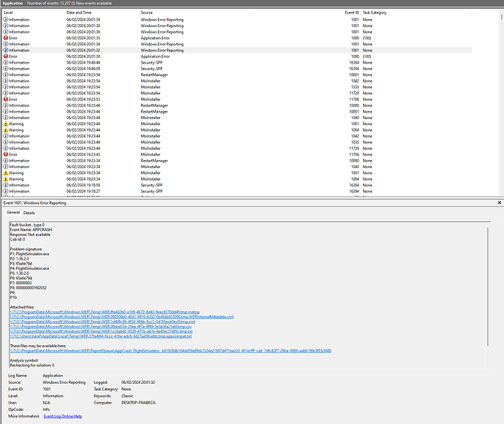Viewport: 504px width, 424px height.
Task: Open the Event Log Online Help link
Action: pos(62,416)
